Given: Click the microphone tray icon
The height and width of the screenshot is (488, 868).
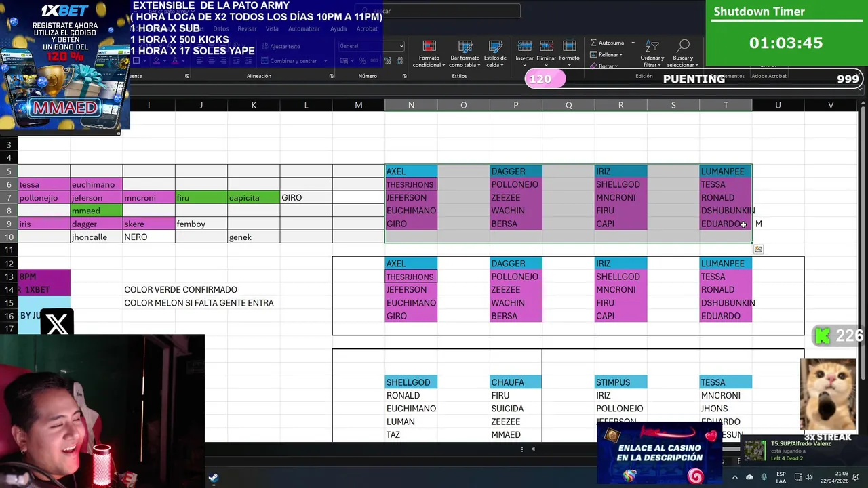Looking at the screenshot, I should click(764, 477).
